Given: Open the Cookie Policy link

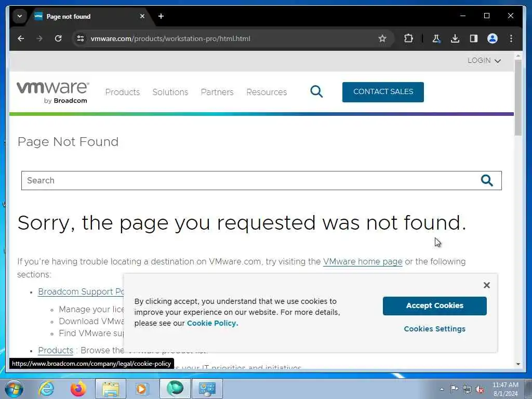Looking at the screenshot, I should pos(212,323).
